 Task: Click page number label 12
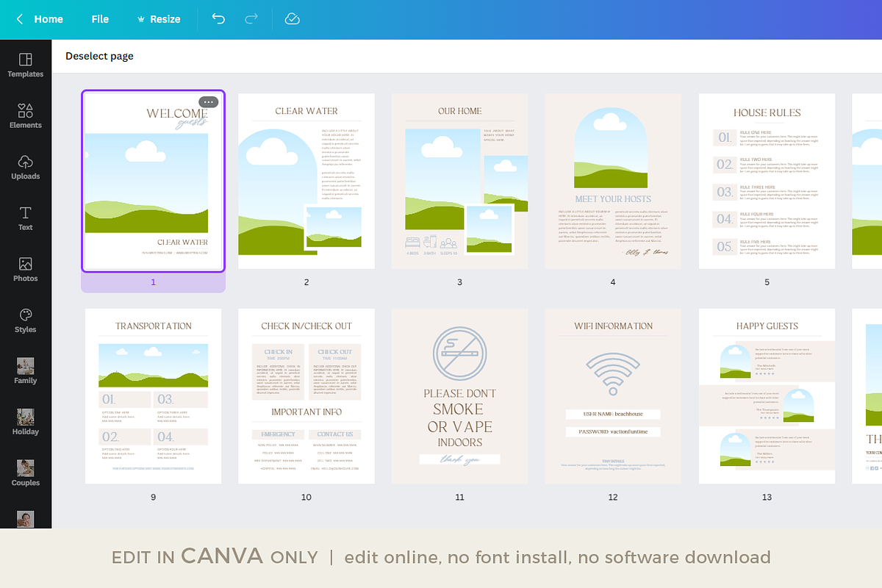613,498
